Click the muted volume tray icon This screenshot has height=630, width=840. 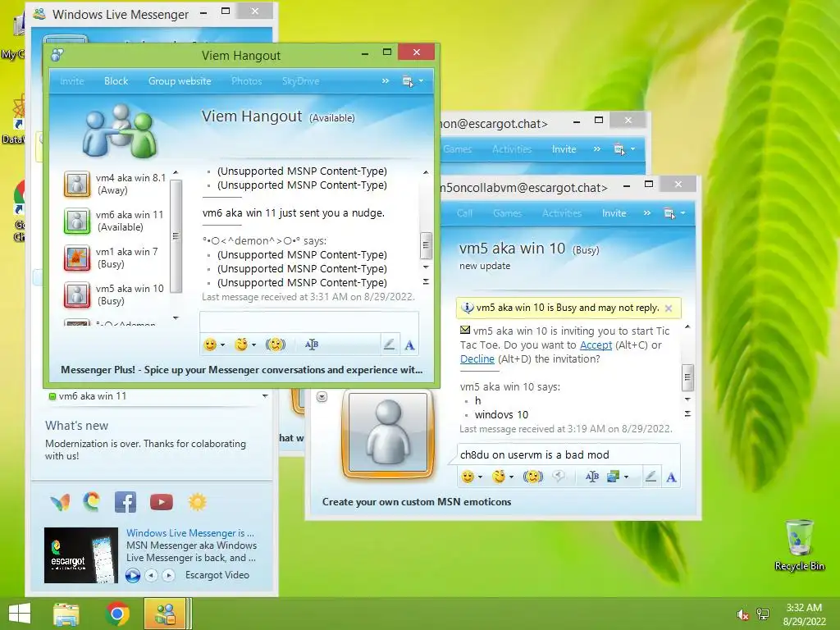pos(743,614)
